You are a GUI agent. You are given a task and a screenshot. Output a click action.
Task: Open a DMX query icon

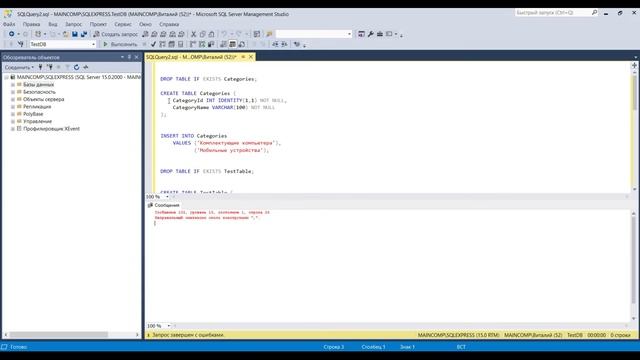163,34
